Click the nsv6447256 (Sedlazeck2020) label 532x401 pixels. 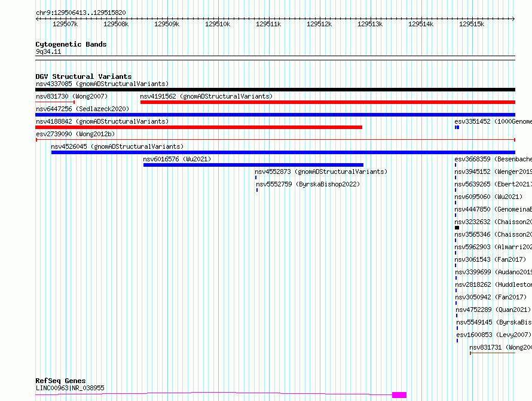82,109
